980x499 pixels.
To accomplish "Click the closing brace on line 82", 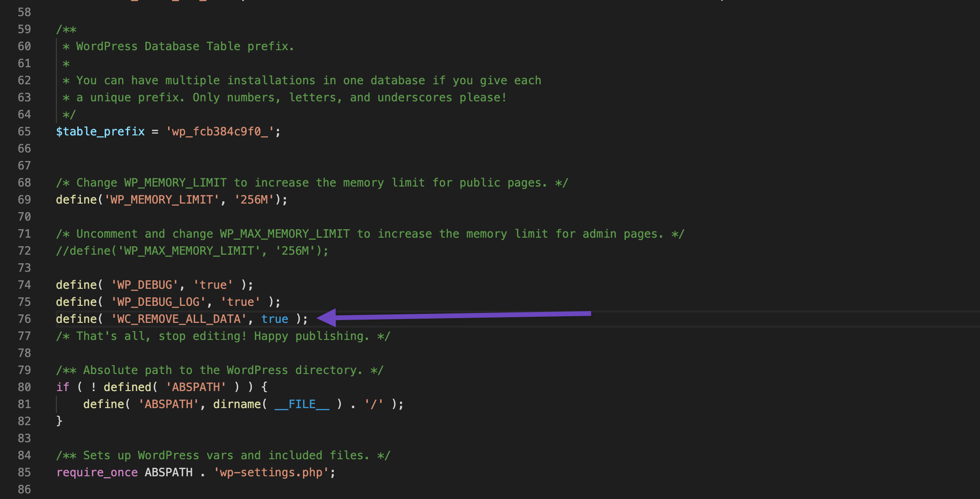I will (x=59, y=421).
